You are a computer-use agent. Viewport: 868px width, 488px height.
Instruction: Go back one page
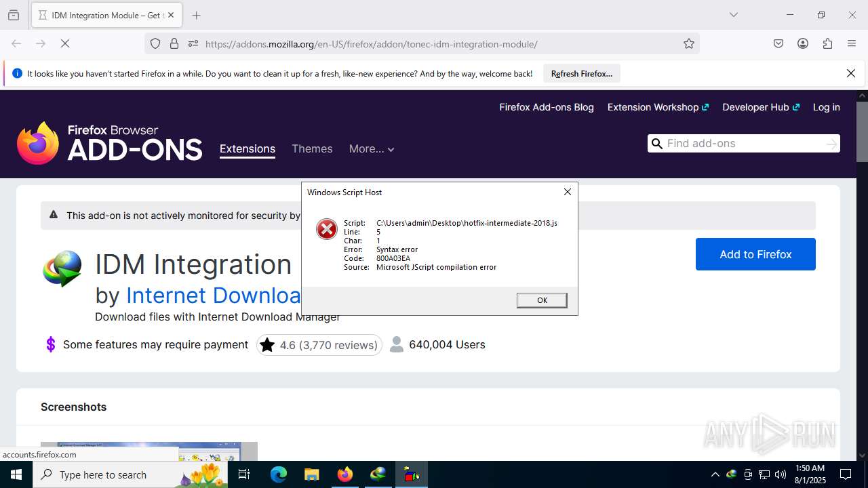tap(16, 43)
